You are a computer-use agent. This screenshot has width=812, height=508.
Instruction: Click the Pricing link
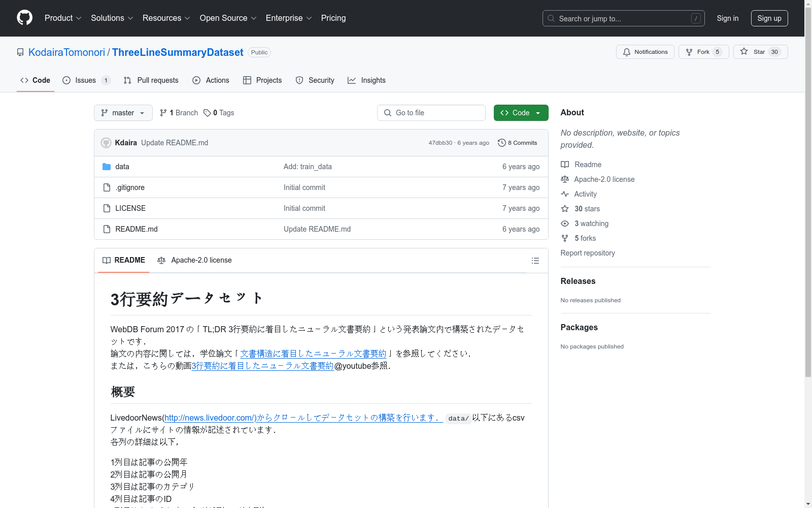333,18
